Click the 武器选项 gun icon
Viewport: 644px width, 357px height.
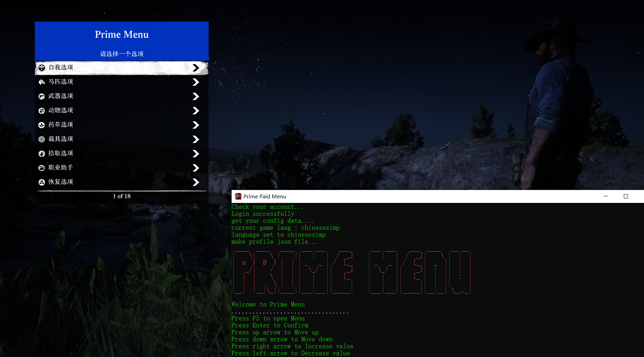[x=42, y=96]
